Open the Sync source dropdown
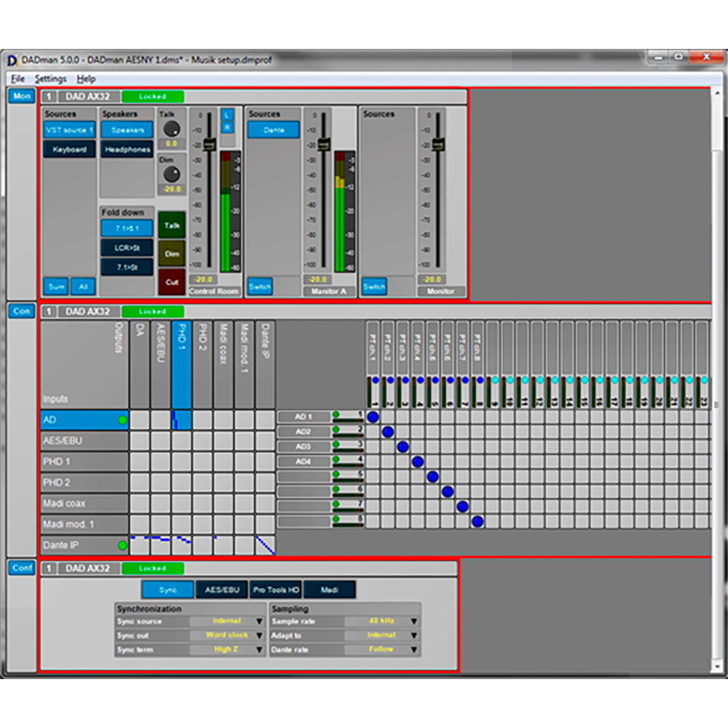 click(259, 621)
